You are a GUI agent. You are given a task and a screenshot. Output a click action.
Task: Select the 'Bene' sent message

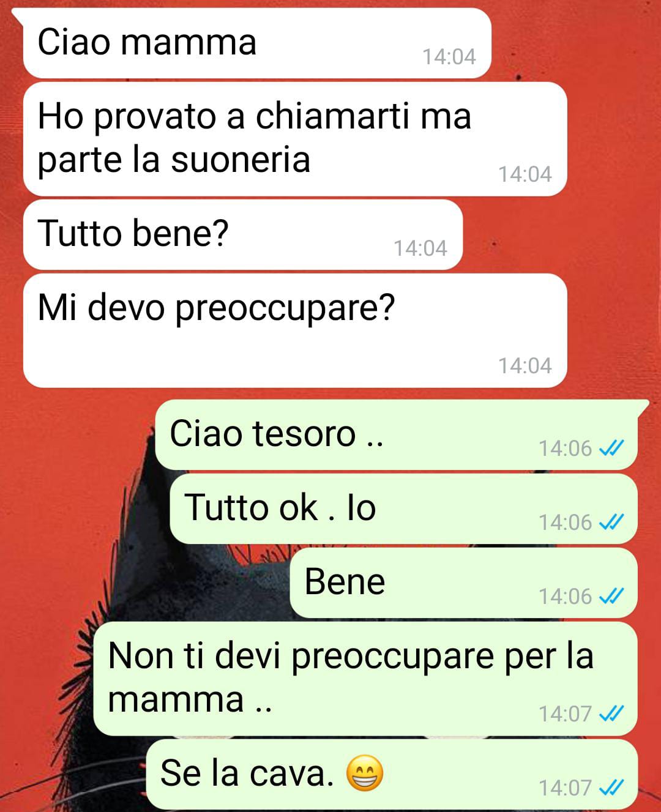pyautogui.click(x=463, y=583)
